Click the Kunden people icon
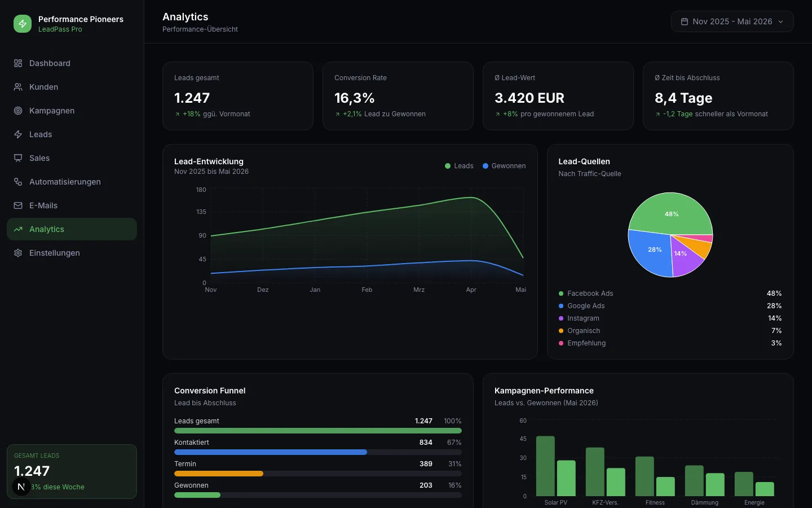Image resolution: width=812 pixels, height=508 pixels. (18, 87)
